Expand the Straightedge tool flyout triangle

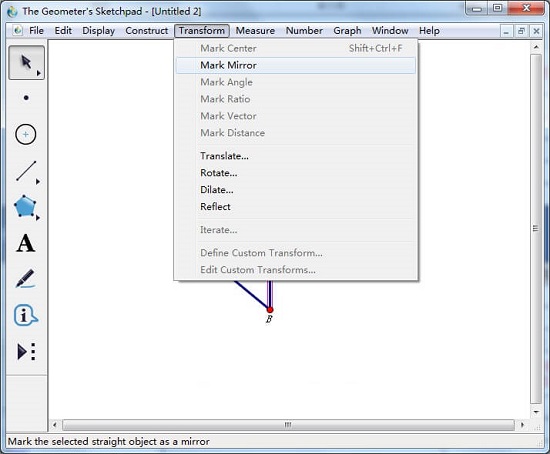(38, 181)
